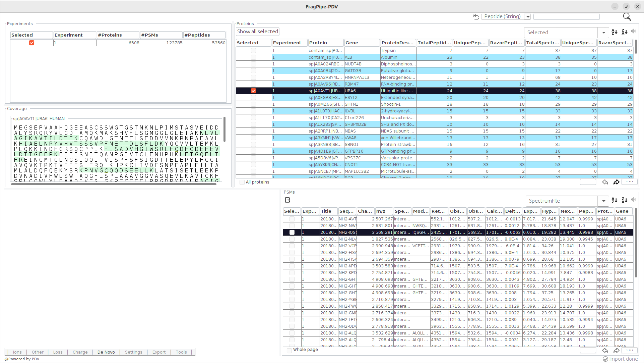Open the Settings tab at the bottom
The width and height of the screenshot is (644, 363).
(133, 352)
